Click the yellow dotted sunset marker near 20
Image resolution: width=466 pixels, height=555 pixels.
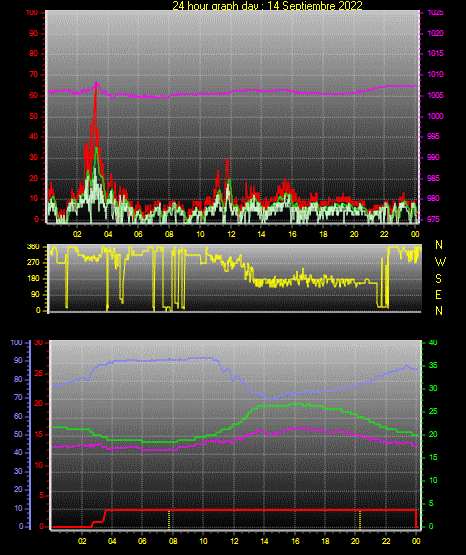coord(360,519)
